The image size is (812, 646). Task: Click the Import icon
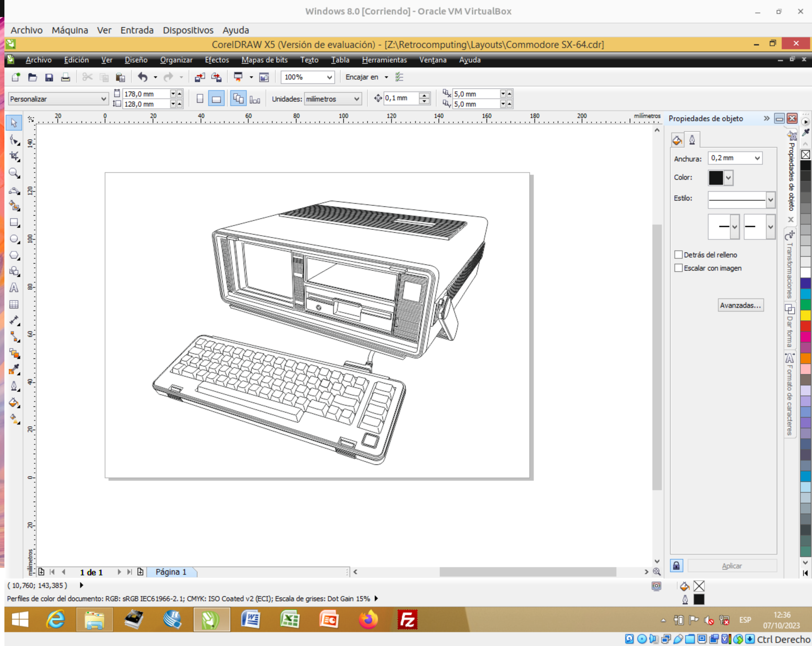(200, 77)
